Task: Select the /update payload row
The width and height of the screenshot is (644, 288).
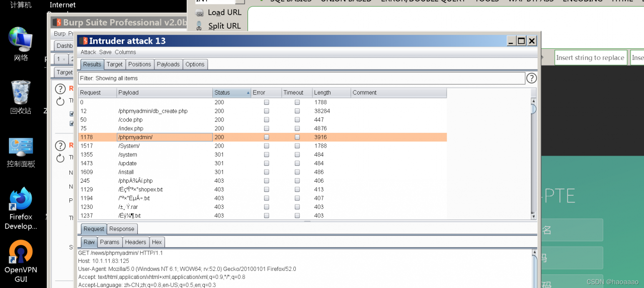Action: (x=262, y=163)
